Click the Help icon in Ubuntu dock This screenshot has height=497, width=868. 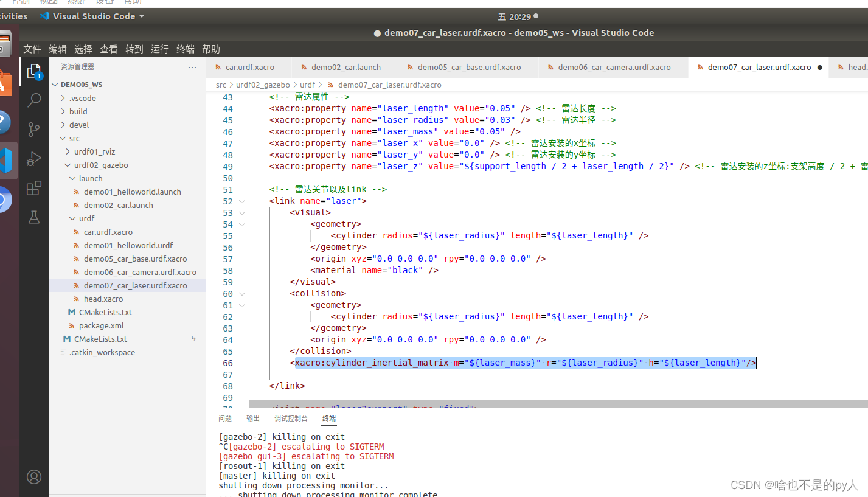pyautogui.click(x=5, y=122)
